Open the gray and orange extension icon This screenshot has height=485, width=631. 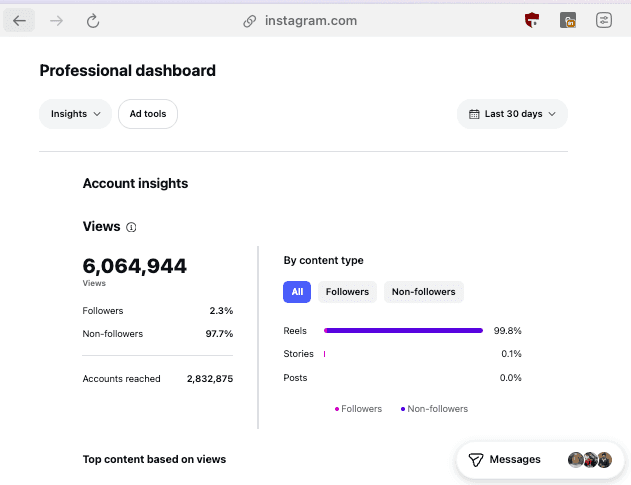pyautogui.click(x=568, y=20)
